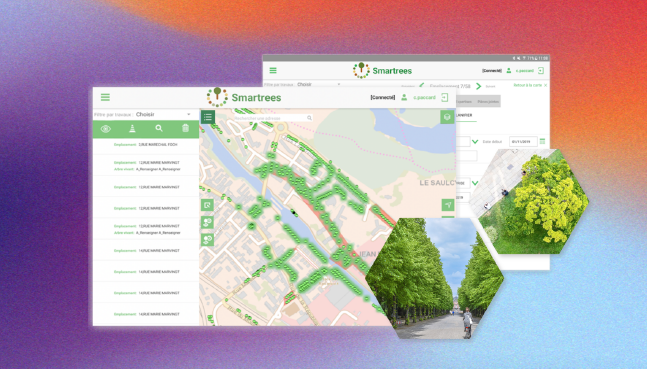The height and width of the screenshot is (369, 647).
Task: Toggle the dark green list panel button on map
Action: tap(208, 117)
